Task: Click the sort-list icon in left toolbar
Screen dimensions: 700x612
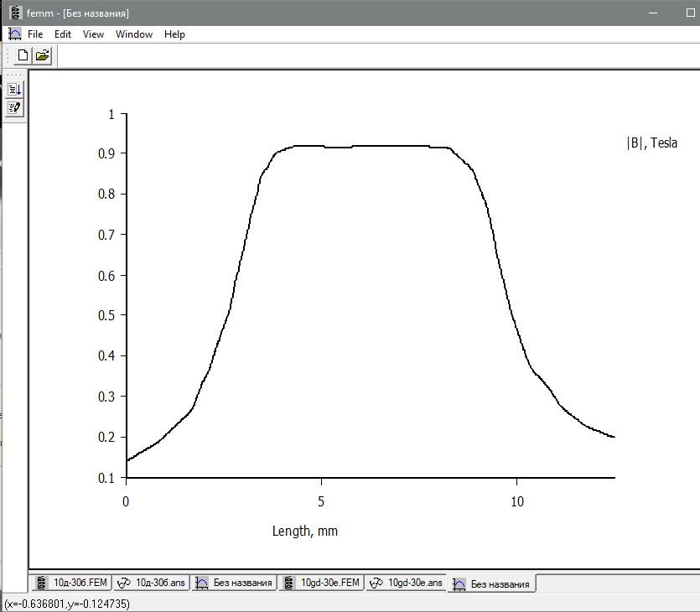Action: click(x=15, y=89)
